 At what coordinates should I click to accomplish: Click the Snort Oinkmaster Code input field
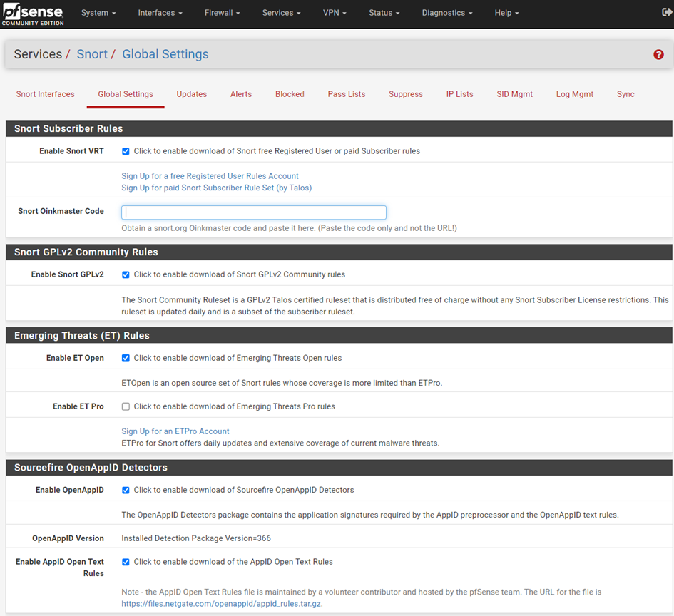coord(254,212)
